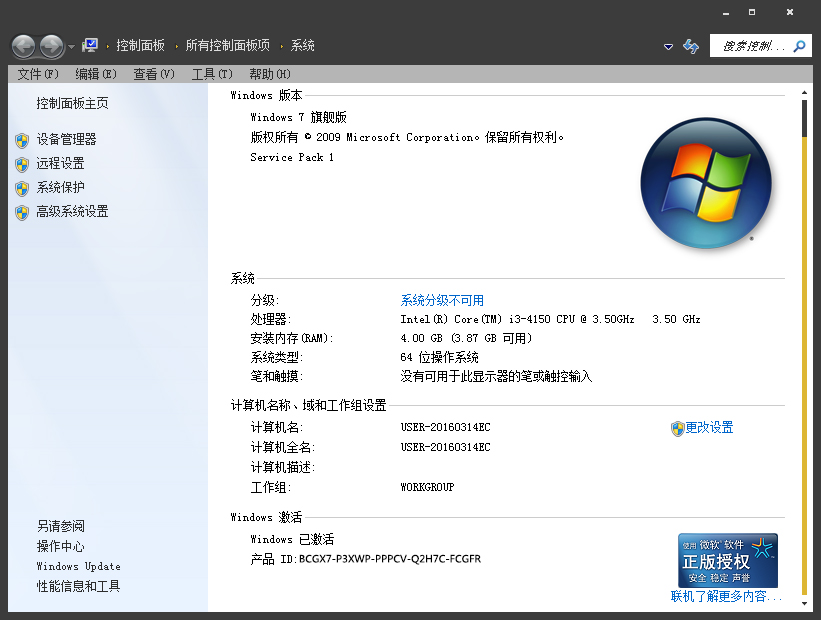
Task: Select the 系统保护 shield icon
Action: tap(22, 188)
